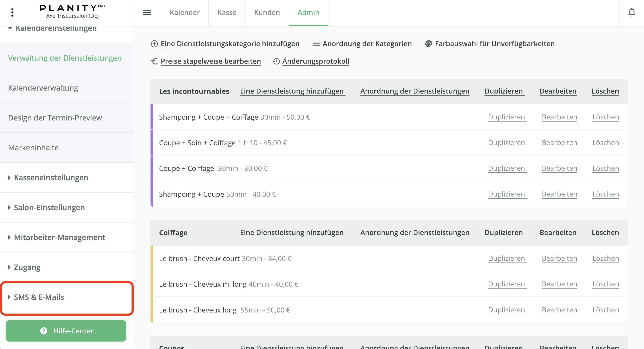
Task: Add a service under the Coiffage category
Action: (293, 233)
